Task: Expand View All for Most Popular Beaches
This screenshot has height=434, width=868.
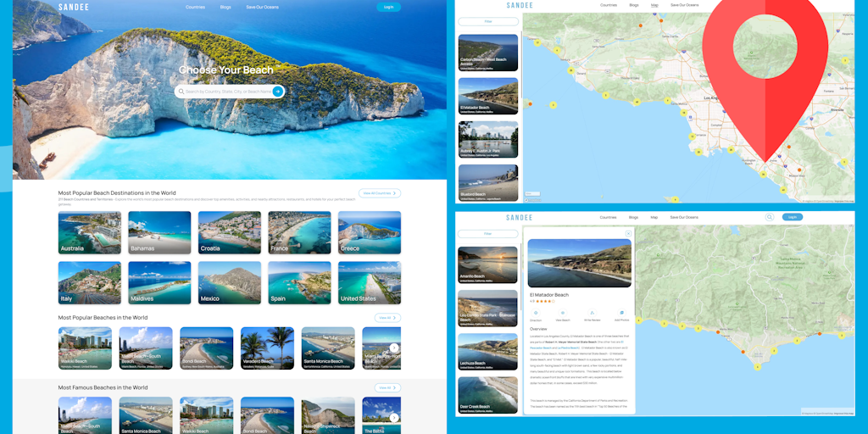Action: pos(387,318)
